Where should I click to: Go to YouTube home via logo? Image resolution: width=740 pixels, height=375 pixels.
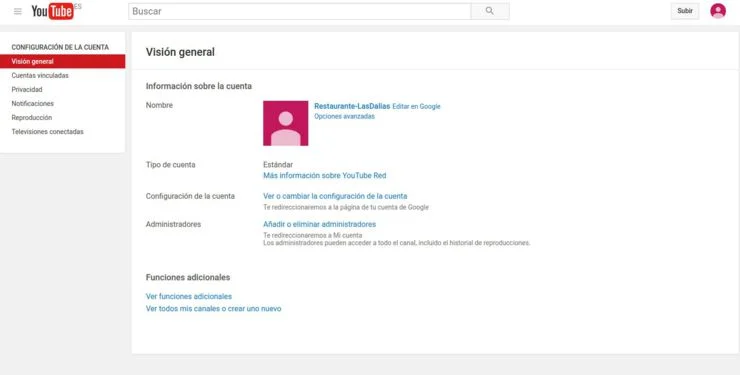tap(52, 11)
